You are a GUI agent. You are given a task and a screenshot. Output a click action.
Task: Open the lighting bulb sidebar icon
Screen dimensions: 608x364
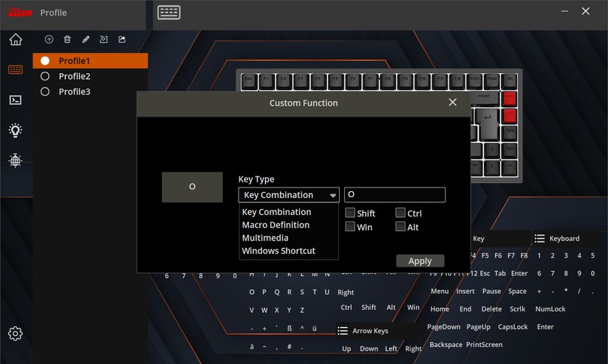pyautogui.click(x=16, y=130)
